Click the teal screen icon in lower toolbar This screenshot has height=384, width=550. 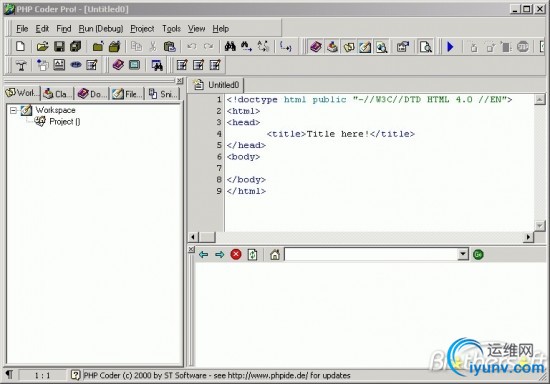(x=135, y=65)
